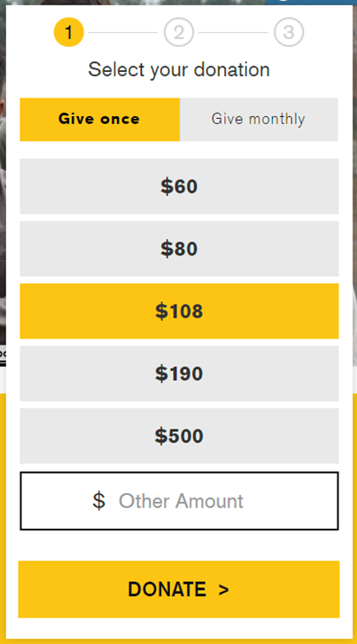The height and width of the screenshot is (644, 357).
Task: Click the line between steps 1 and 2
Action: [123, 32]
